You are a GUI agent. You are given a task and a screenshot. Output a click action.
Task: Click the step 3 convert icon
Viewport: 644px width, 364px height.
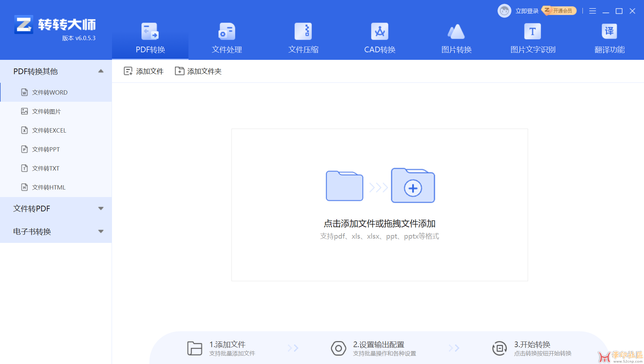click(499, 348)
